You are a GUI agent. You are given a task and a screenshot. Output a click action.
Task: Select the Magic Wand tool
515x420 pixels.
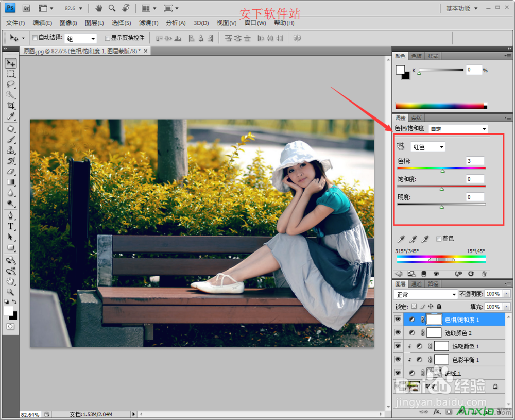coord(10,95)
